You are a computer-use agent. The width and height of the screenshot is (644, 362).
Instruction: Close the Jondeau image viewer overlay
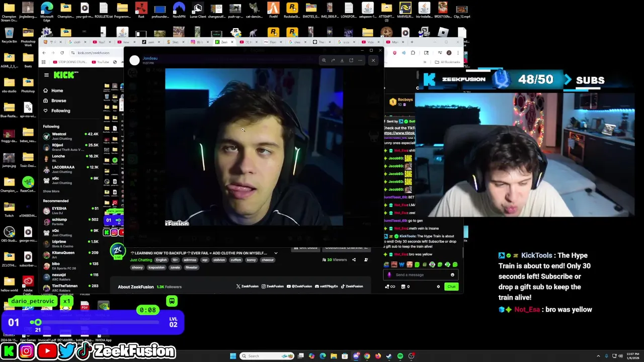[373, 60]
